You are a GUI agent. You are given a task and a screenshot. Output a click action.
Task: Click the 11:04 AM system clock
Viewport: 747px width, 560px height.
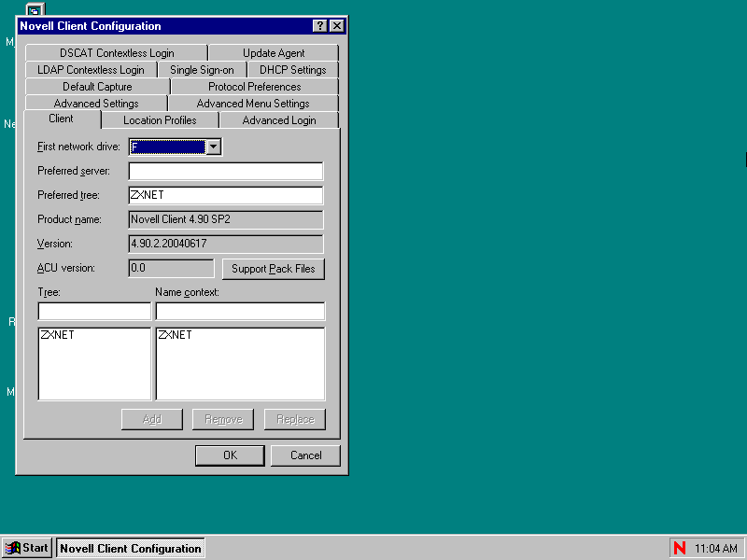point(716,549)
